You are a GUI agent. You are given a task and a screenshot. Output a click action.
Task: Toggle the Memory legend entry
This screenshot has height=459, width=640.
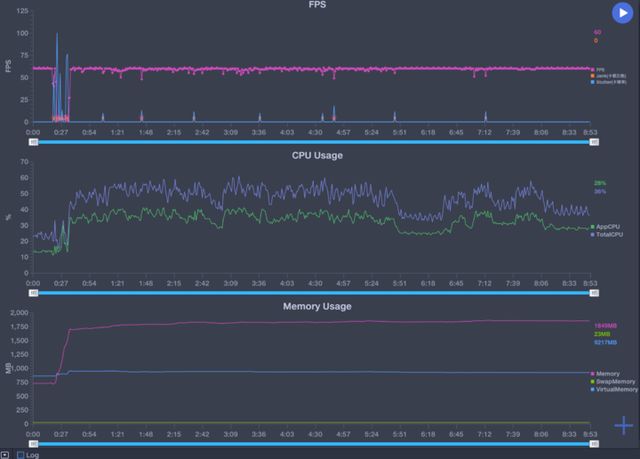point(607,373)
